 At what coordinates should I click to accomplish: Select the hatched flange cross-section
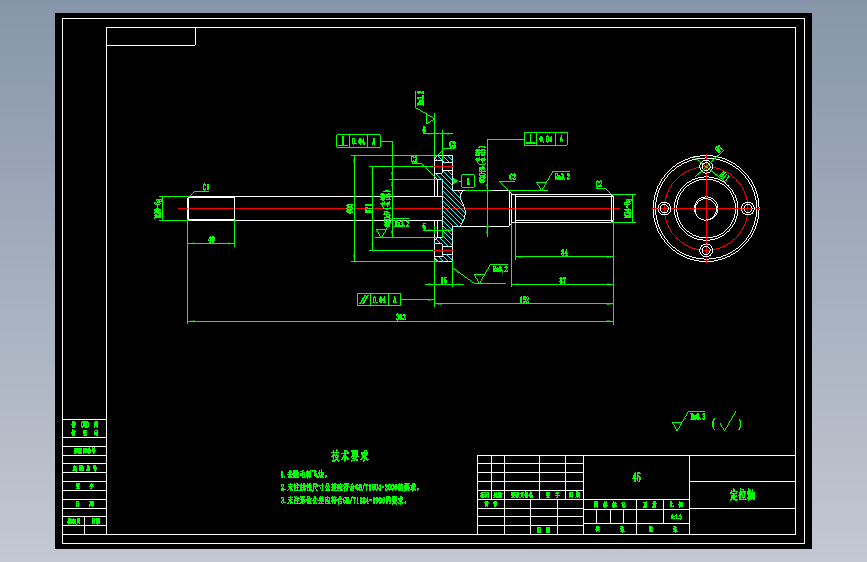click(x=448, y=209)
